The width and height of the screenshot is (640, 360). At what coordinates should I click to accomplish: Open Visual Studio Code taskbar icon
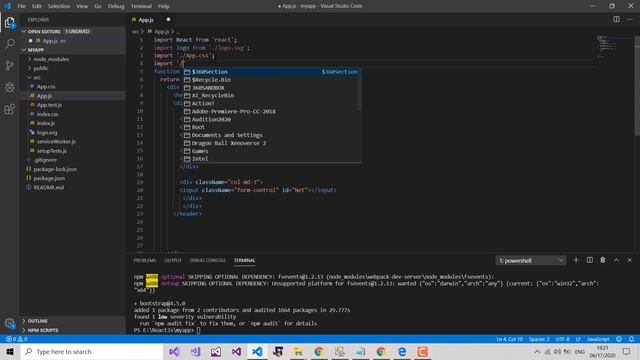[257, 351]
